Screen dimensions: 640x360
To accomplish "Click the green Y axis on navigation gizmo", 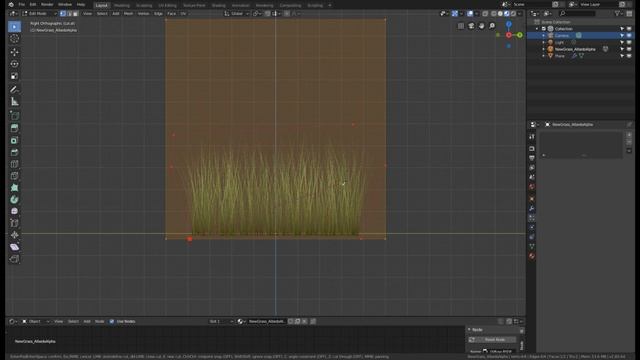I will click(520, 35).
